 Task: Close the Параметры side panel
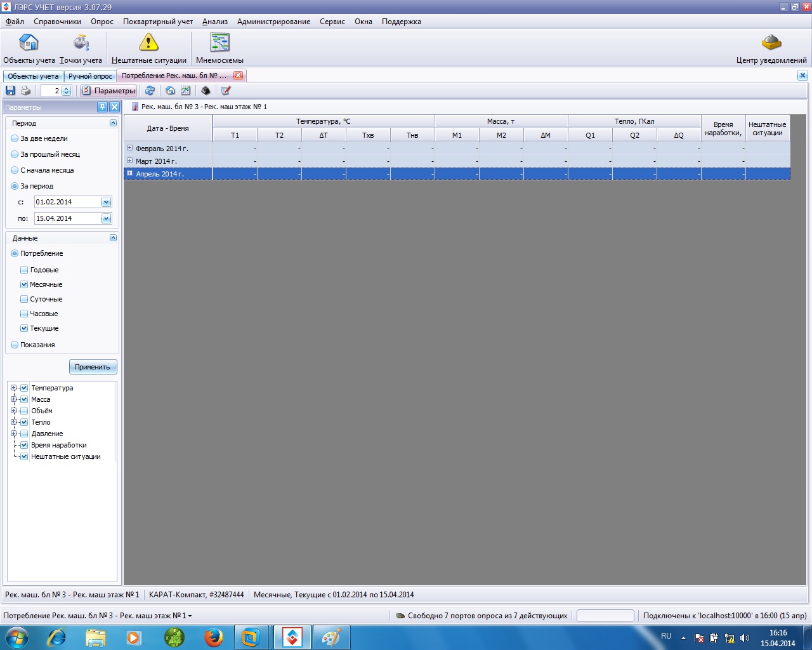pos(114,107)
